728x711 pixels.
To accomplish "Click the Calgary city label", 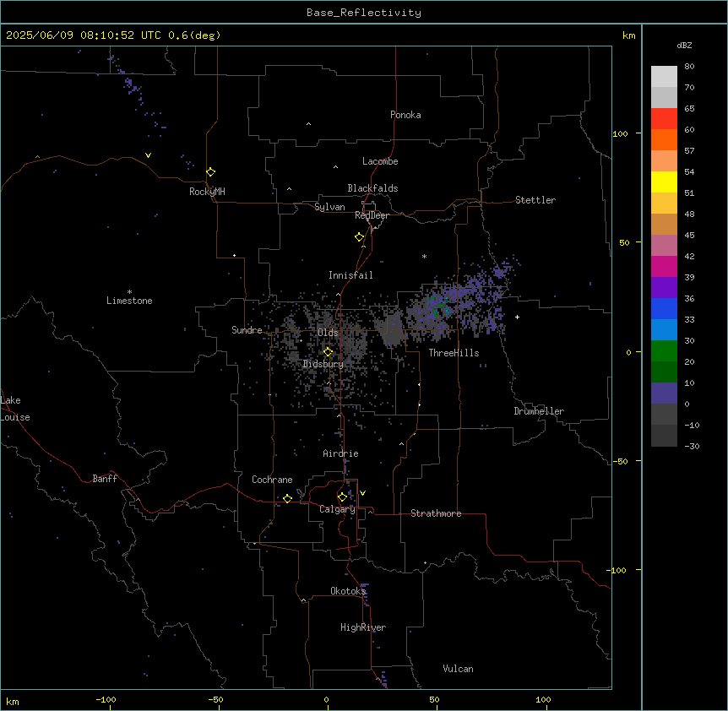I will coord(338,509).
